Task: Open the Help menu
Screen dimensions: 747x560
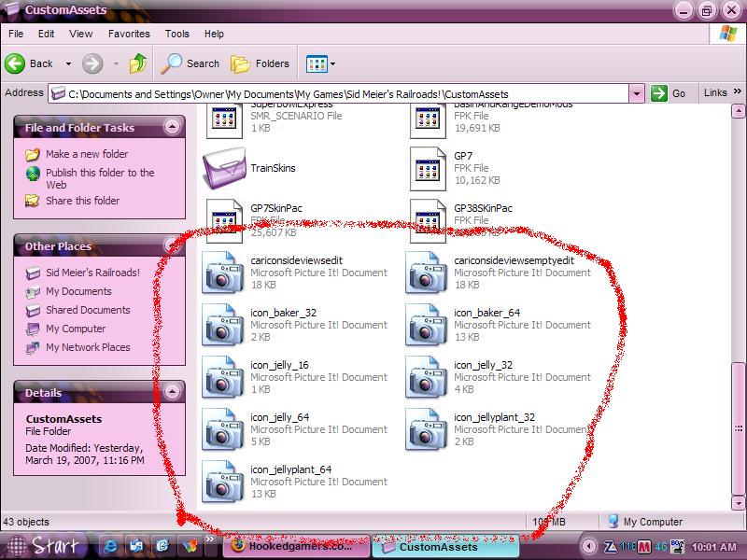Action: (214, 34)
